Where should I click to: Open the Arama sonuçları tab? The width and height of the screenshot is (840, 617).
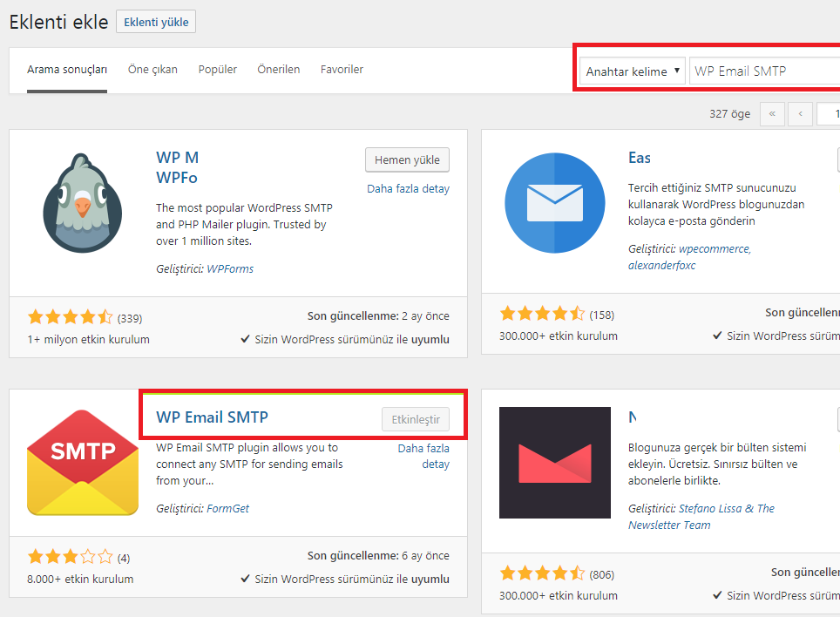pos(67,70)
